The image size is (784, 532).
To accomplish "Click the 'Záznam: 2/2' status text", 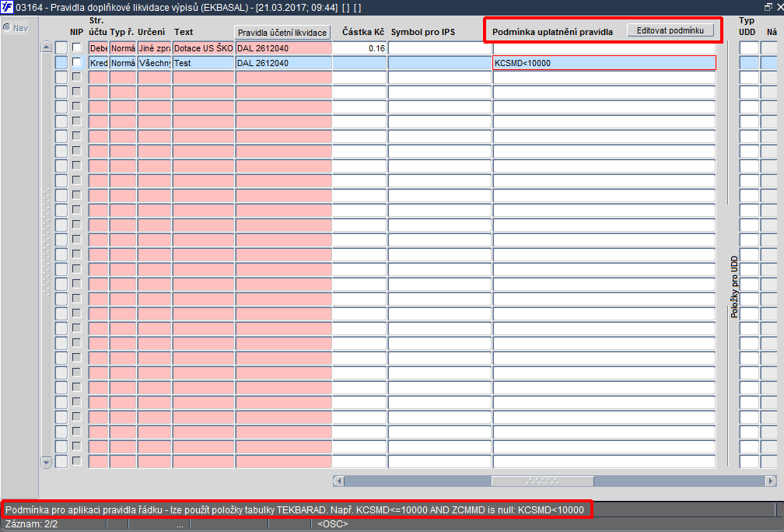I will (x=31, y=524).
